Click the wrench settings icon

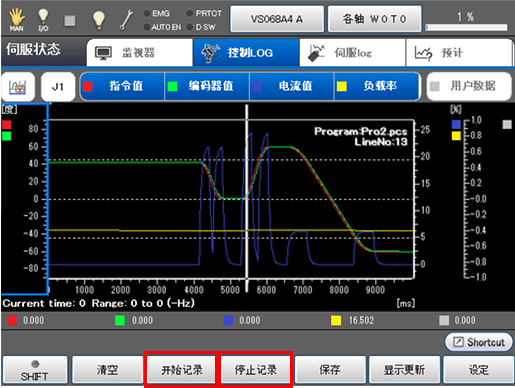coord(126,20)
